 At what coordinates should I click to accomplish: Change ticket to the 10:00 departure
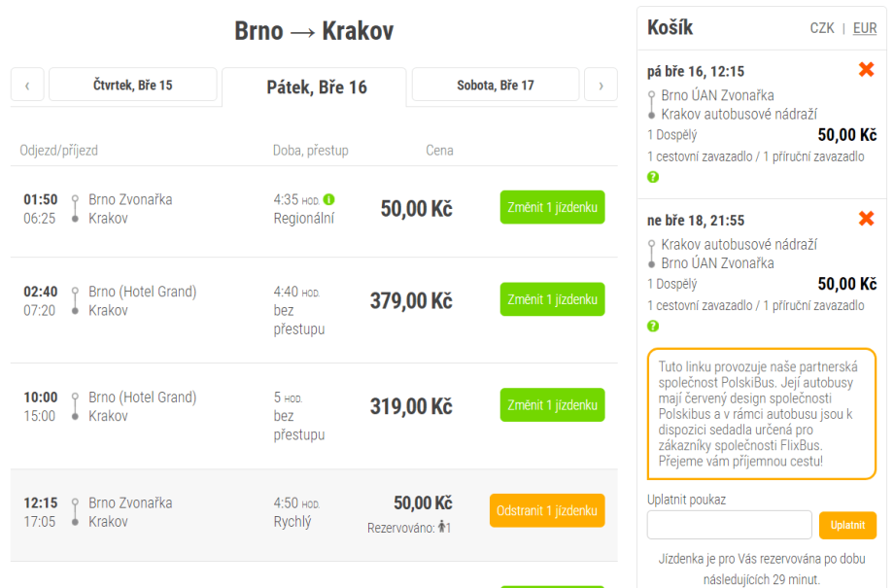click(552, 405)
